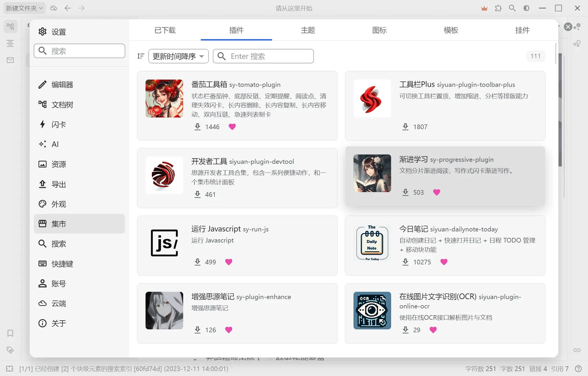Click the settings search field
This screenshot has width=588, height=376.
(x=79, y=51)
